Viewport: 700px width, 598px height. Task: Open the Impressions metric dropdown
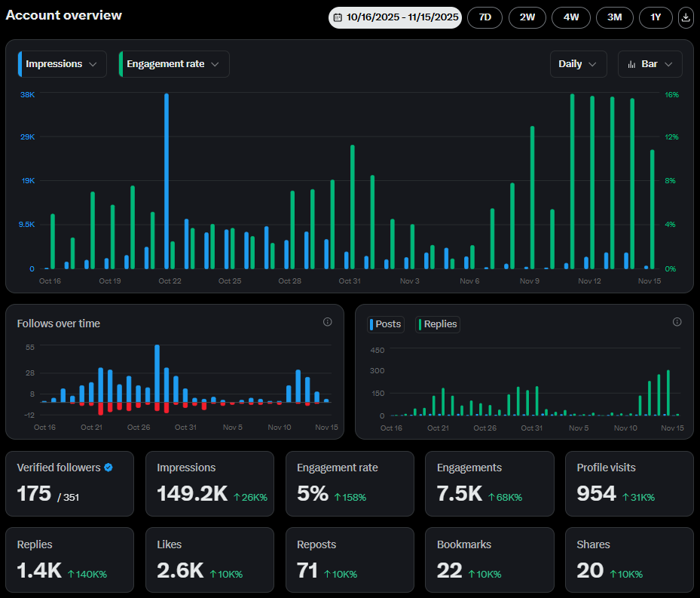click(x=61, y=64)
